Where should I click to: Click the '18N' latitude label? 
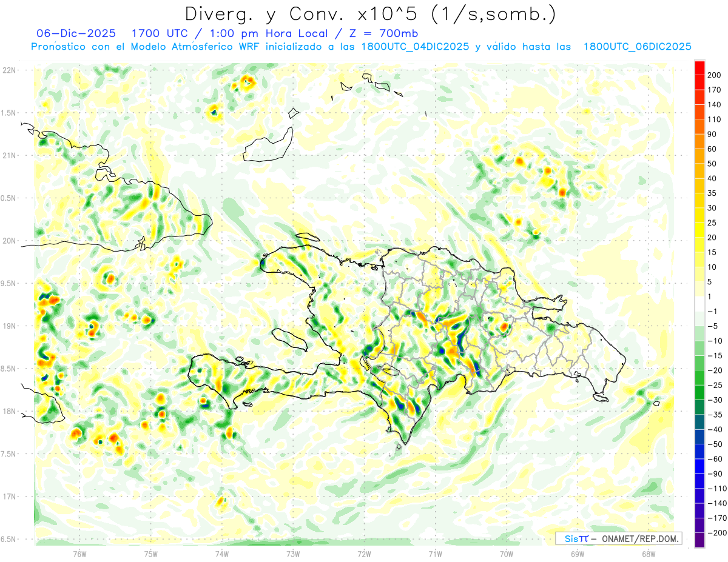click(x=8, y=411)
